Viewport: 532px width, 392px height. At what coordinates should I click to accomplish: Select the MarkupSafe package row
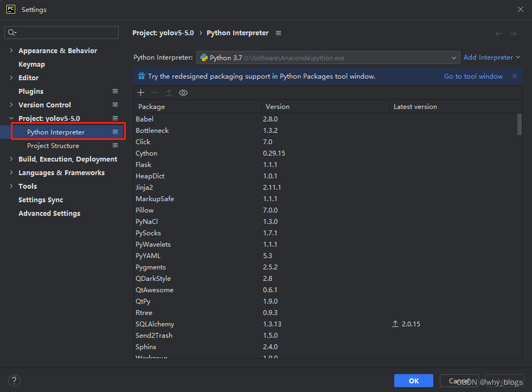[325, 199]
